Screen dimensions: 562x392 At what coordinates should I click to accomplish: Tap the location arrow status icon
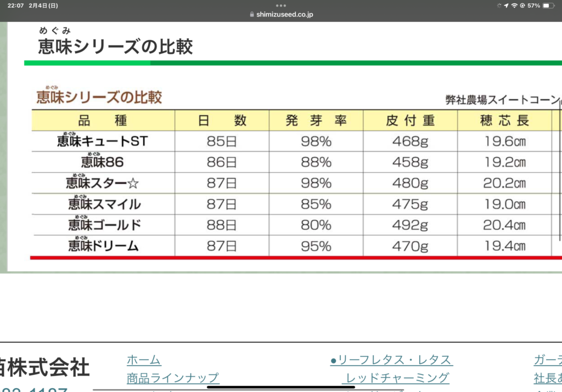506,5
